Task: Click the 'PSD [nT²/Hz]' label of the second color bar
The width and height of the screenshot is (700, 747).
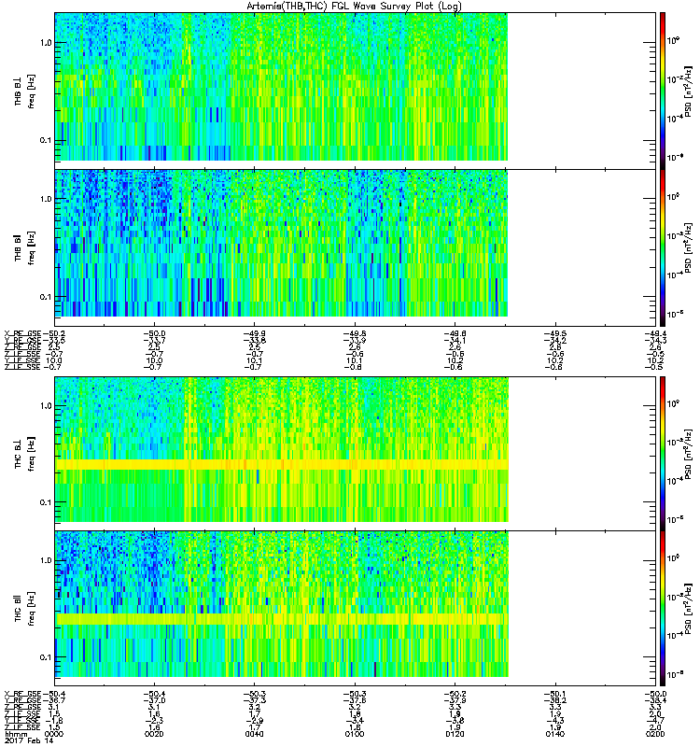Action: (x=689, y=247)
